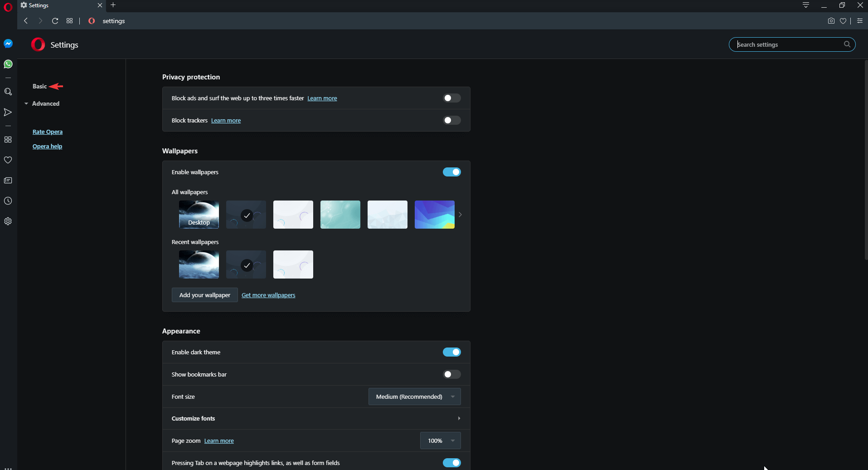
Task: Open the History panel in the sidebar
Action: (8, 201)
